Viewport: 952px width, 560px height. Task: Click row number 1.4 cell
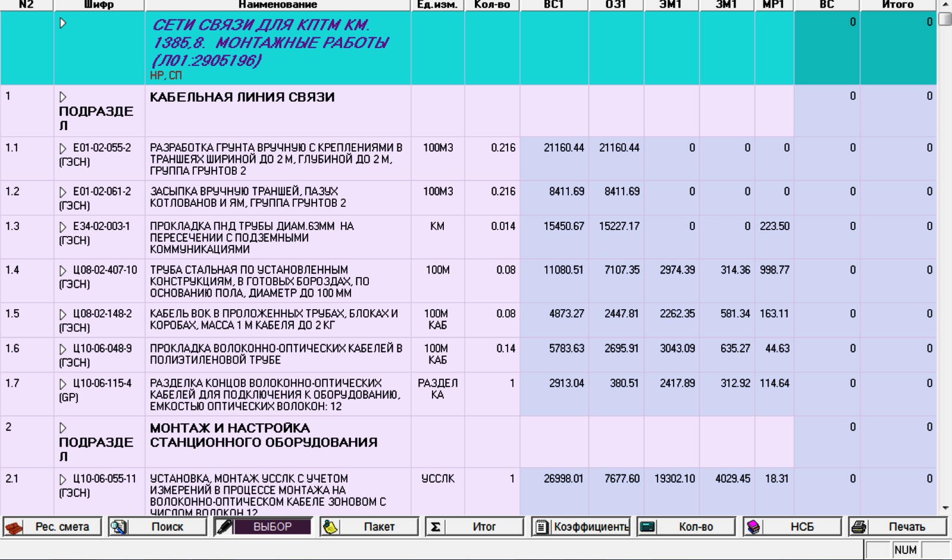tap(27, 281)
